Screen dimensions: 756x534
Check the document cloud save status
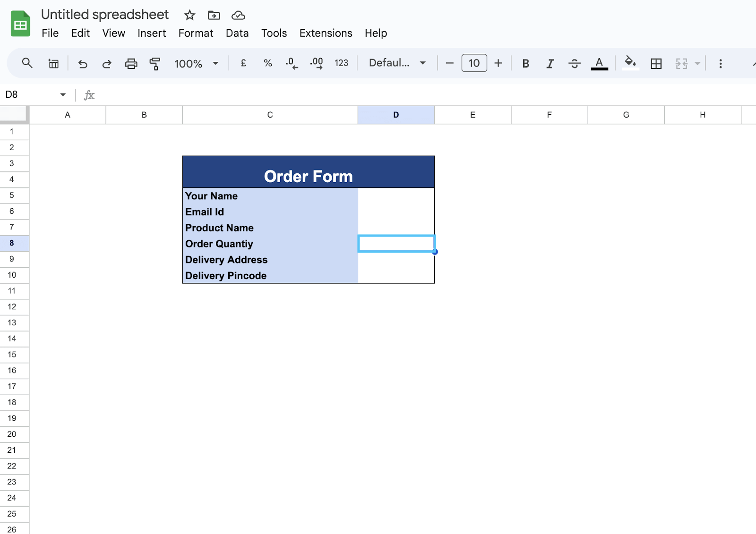coord(238,15)
